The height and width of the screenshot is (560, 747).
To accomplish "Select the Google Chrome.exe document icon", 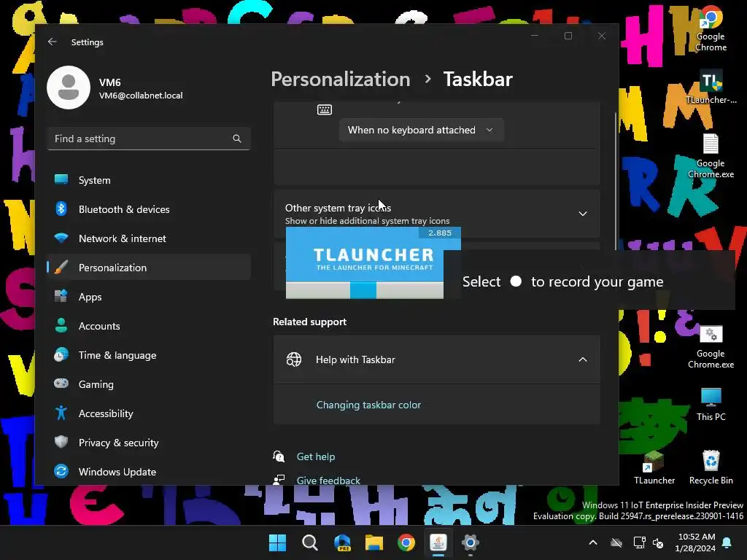I will pos(711,156).
